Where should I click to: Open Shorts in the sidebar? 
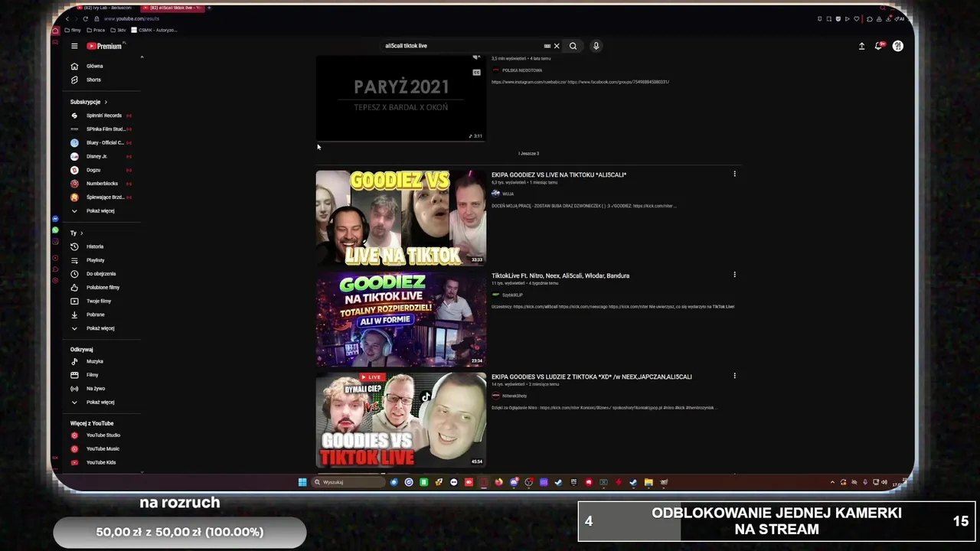click(x=93, y=80)
